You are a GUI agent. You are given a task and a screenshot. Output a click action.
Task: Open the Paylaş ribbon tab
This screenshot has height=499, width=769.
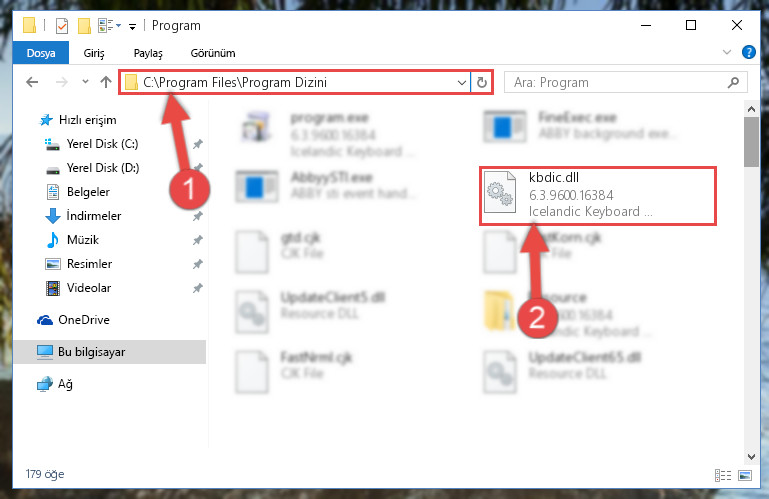pyautogui.click(x=148, y=53)
